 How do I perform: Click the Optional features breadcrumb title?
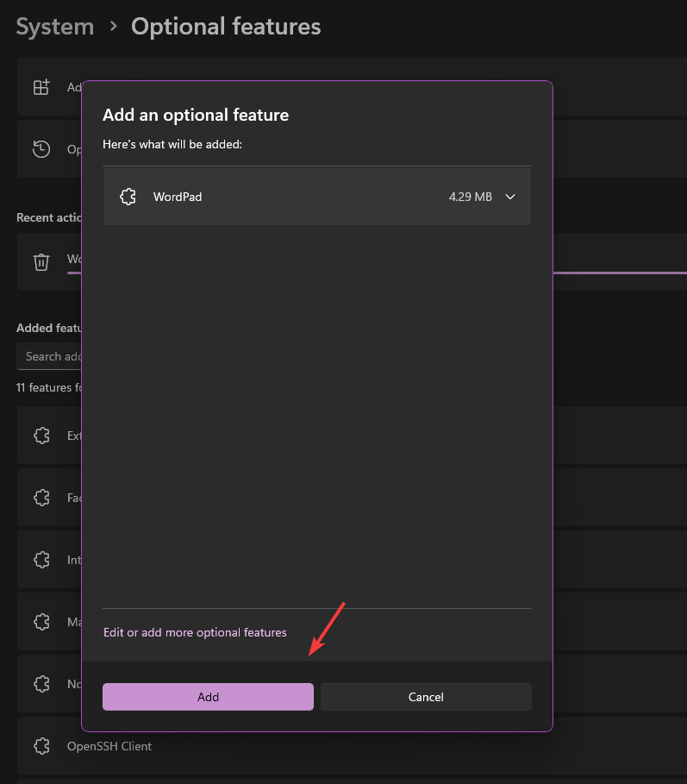(226, 27)
